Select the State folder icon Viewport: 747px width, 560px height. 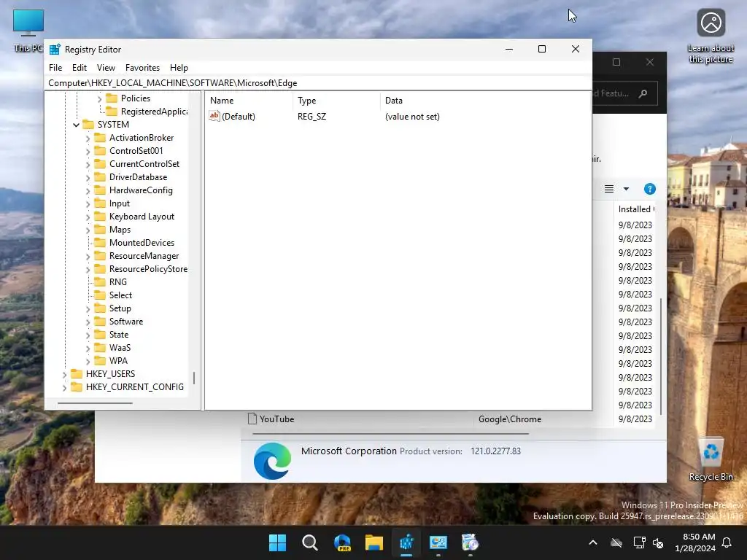coord(100,334)
